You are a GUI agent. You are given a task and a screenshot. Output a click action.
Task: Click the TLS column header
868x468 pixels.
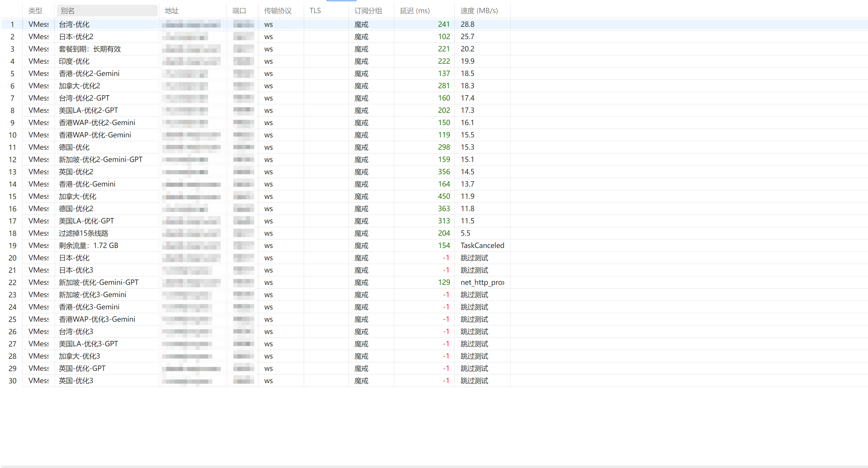[326, 11]
